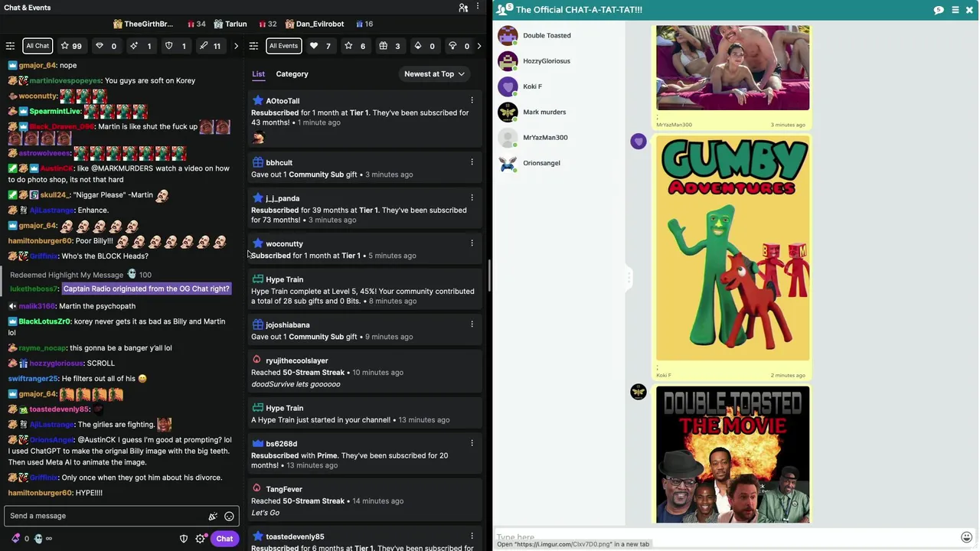
Task: Filter events by gift subs 3
Action: click(390, 46)
